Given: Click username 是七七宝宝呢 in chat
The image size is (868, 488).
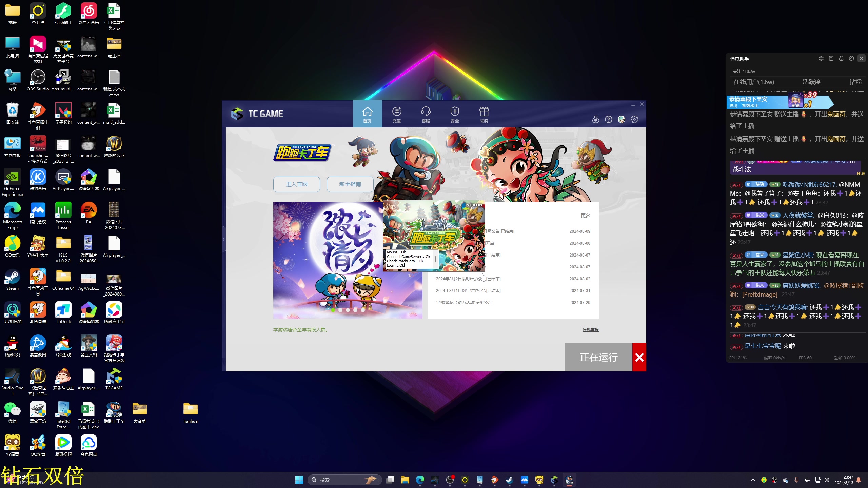Looking at the screenshot, I should point(763,346).
